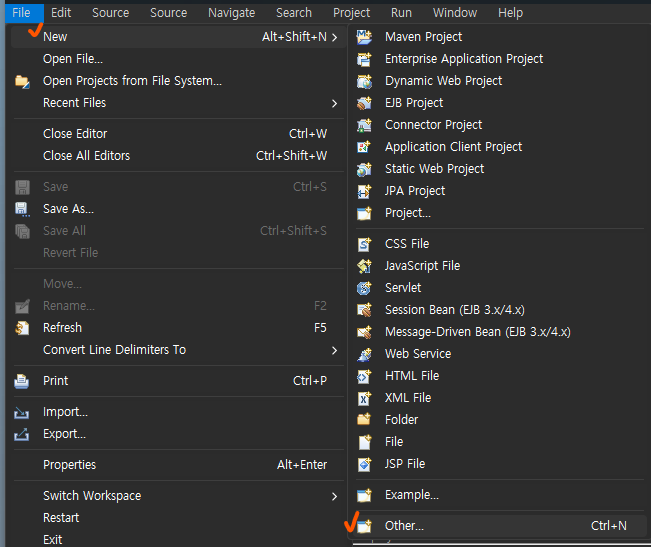Click the Enterprise Application Project icon
This screenshot has height=547, width=651.
364,59
